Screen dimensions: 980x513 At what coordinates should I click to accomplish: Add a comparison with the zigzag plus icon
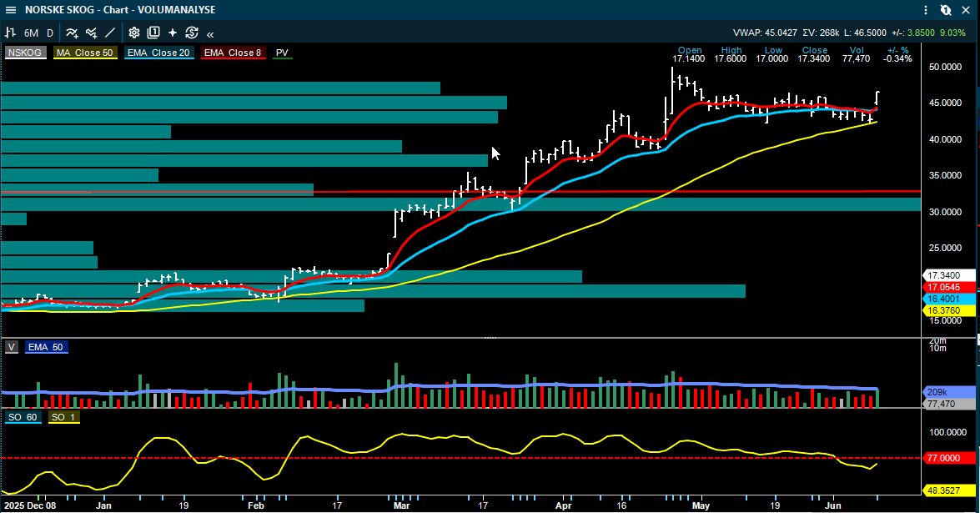pyautogui.click(x=92, y=33)
